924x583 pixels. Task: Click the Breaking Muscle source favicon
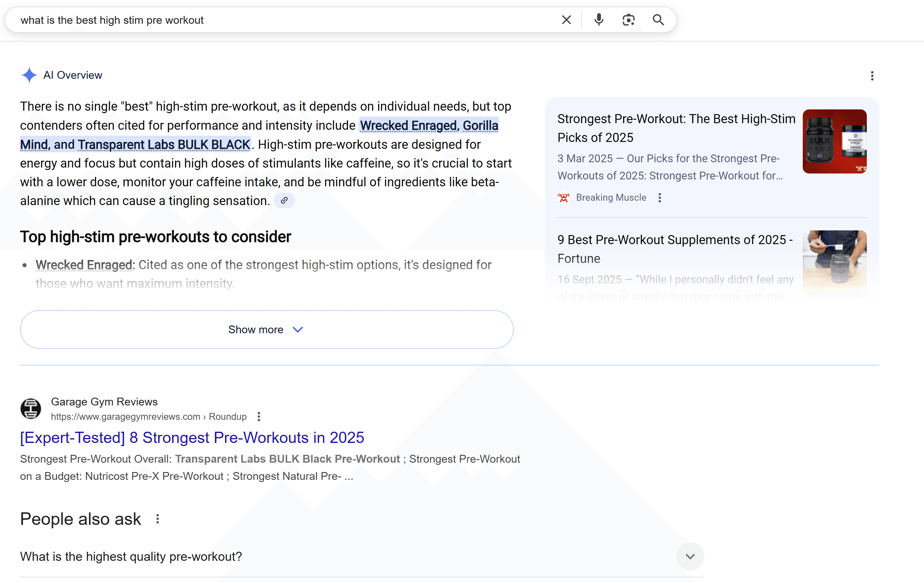click(564, 197)
